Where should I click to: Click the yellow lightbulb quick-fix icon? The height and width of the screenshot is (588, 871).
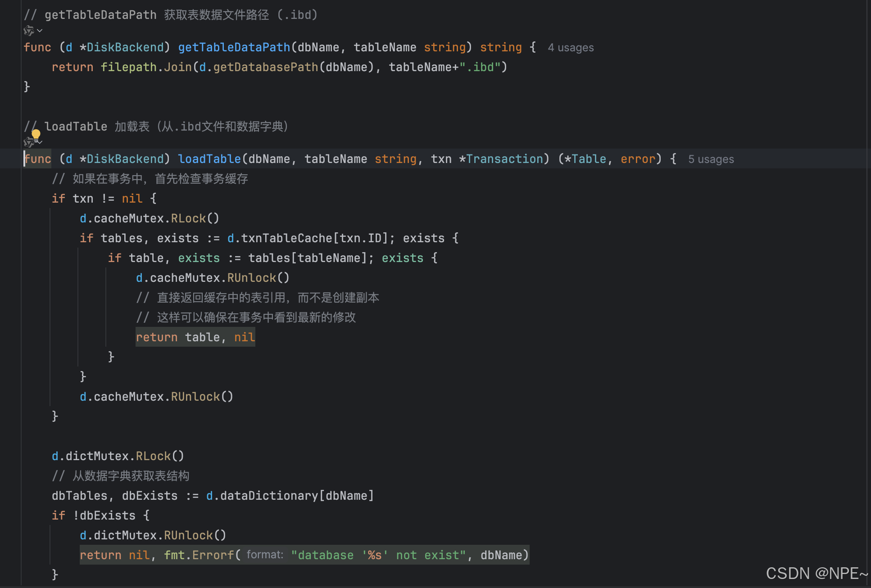(36, 134)
